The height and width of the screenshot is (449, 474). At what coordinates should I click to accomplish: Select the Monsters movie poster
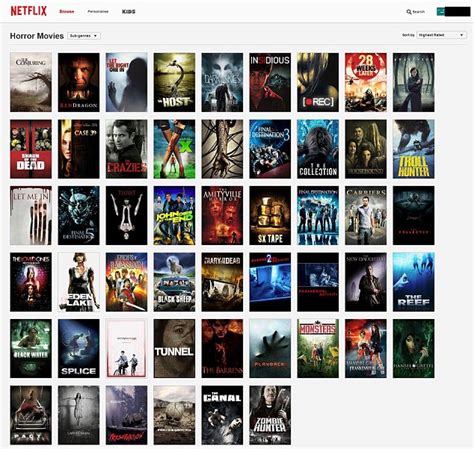tap(318, 349)
